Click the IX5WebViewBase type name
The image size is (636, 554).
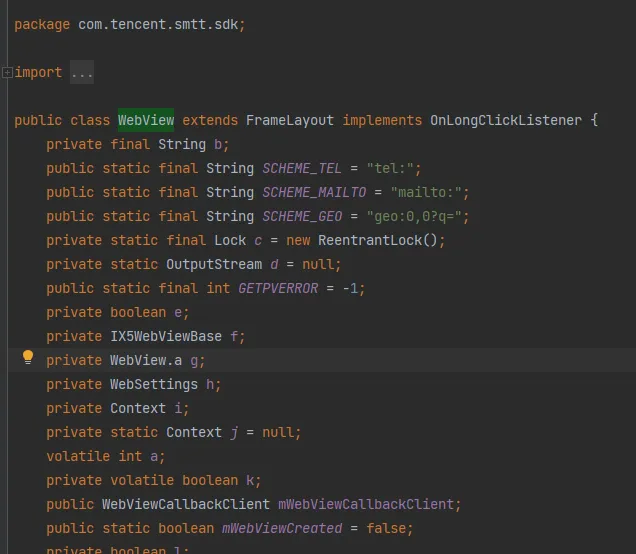[166, 336]
